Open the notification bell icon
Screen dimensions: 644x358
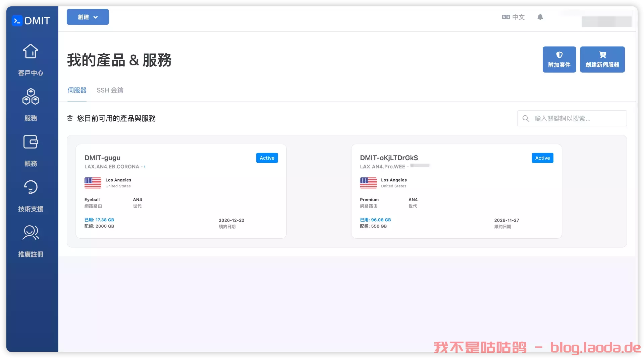(540, 17)
